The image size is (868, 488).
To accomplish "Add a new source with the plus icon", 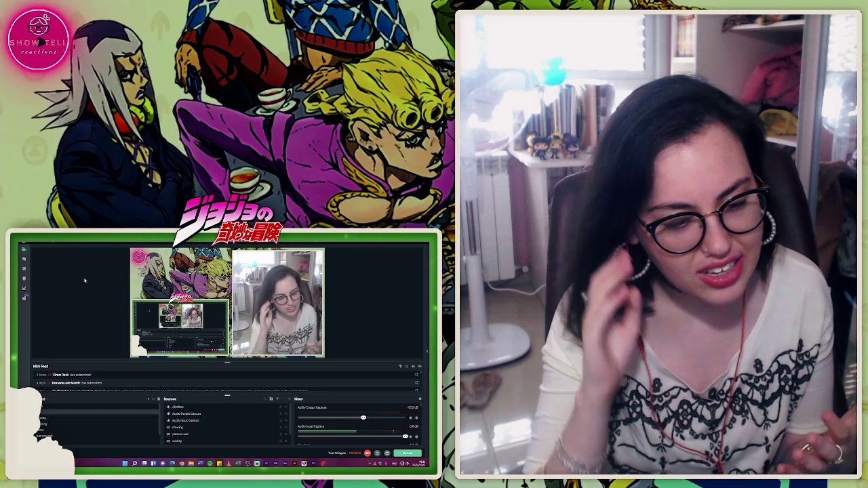I will point(277,399).
